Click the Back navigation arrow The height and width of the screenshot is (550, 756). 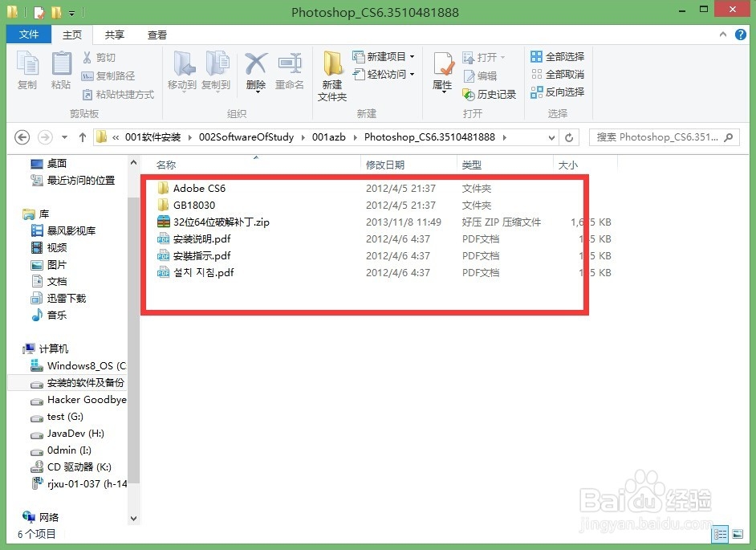[x=22, y=137]
